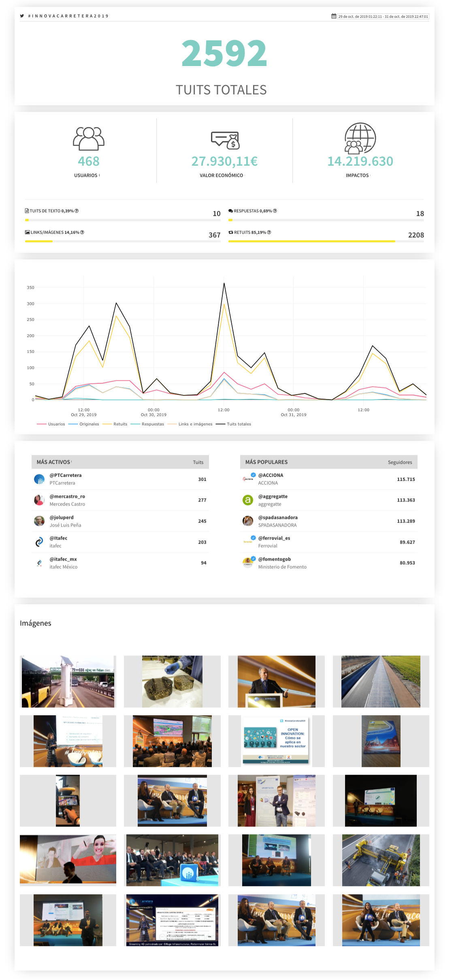Click the help icon beside Tuits de texto

(77, 211)
